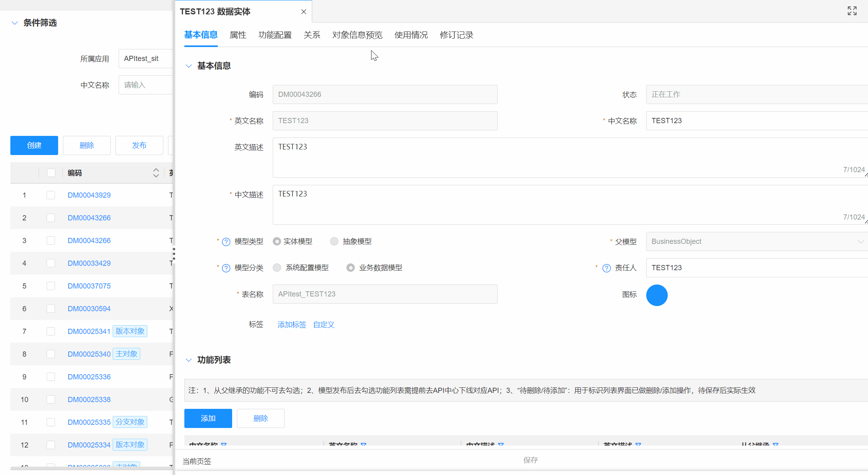Switch to the 属性 tab
This screenshot has height=475, width=868.
(x=238, y=35)
